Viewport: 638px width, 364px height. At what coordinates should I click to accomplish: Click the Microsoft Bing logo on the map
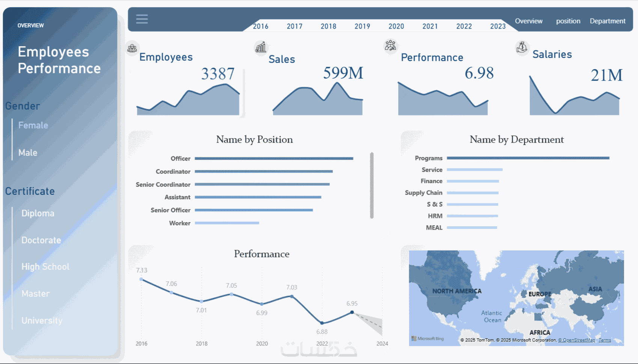427,338
